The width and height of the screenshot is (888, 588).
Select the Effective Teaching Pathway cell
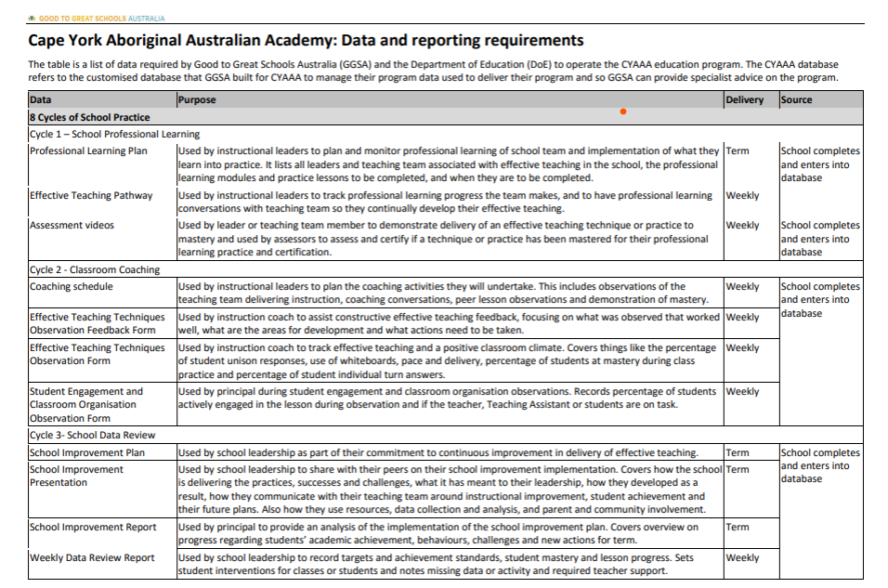[x=91, y=196]
